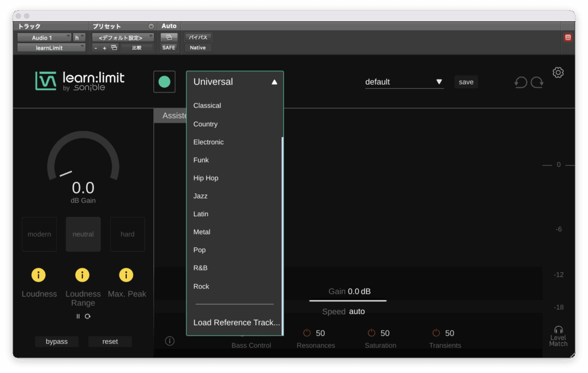Image resolution: width=588 pixels, height=373 pixels.
Task: Open the h channel selector dropdown
Action: coord(79,37)
